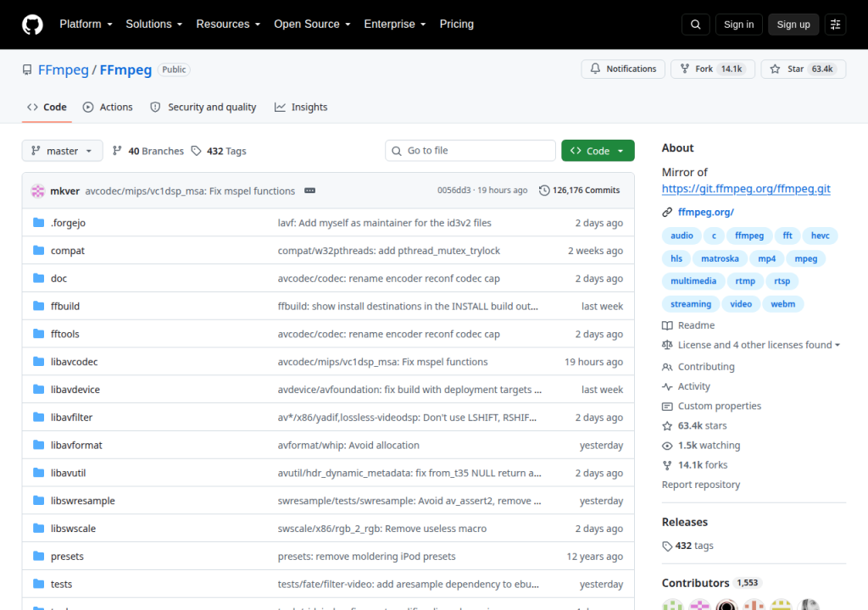This screenshot has width=868, height=610.
Task: Select the webm topic tag
Action: [782, 304]
